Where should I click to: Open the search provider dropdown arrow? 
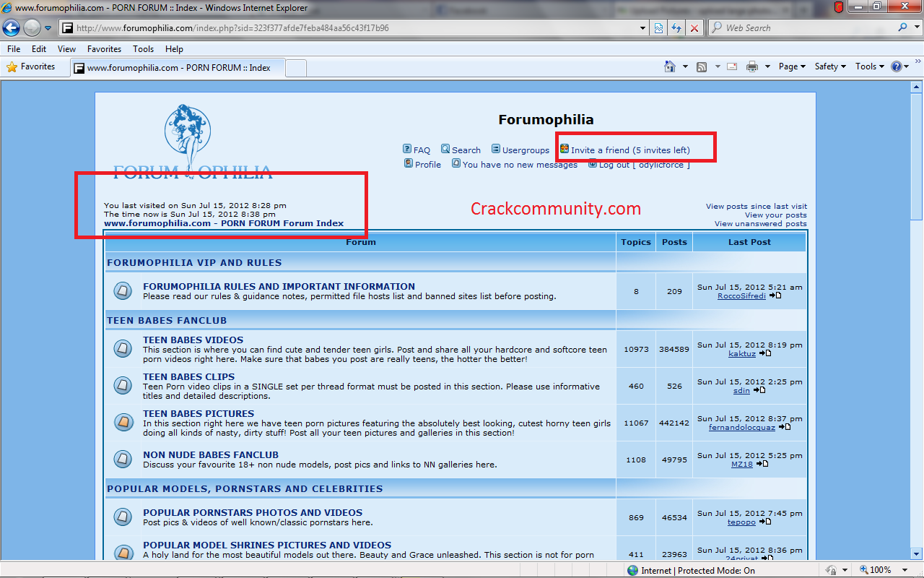916,27
